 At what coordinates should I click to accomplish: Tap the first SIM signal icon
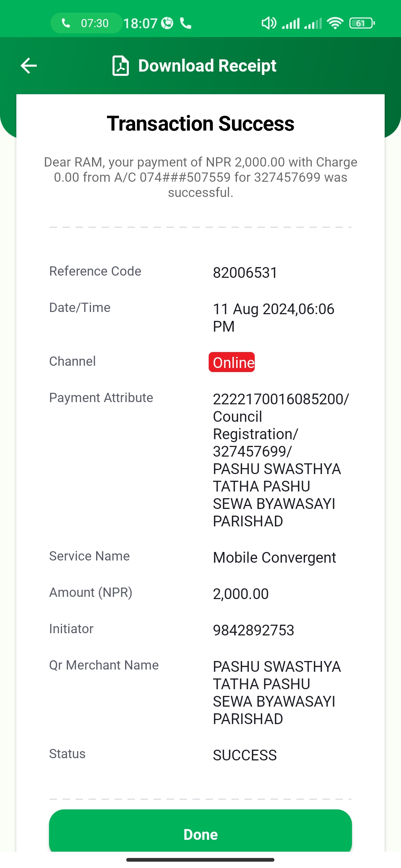click(x=291, y=23)
